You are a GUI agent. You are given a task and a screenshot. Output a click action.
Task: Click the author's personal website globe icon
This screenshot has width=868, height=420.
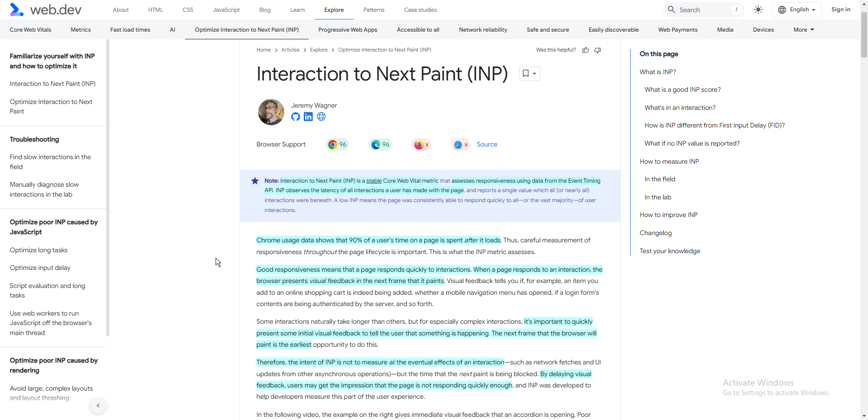coord(321,117)
